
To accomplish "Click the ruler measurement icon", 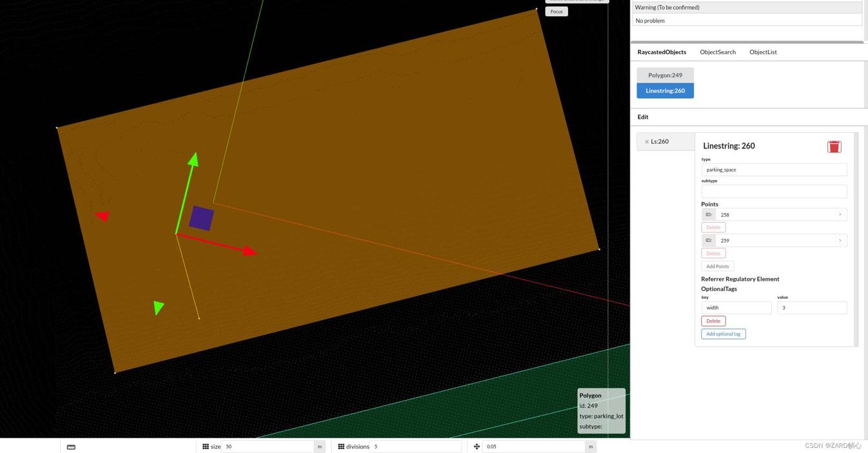I will click(71, 447).
